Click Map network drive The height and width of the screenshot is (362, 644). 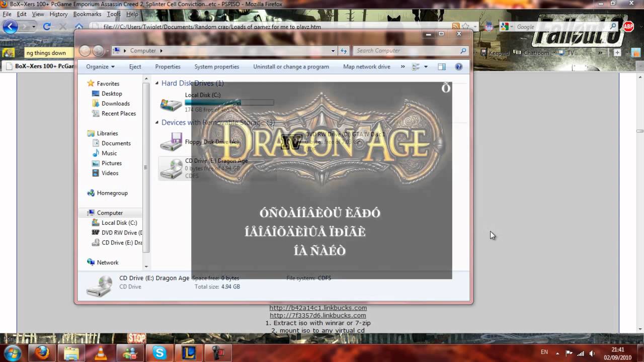pyautogui.click(x=367, y=66)
